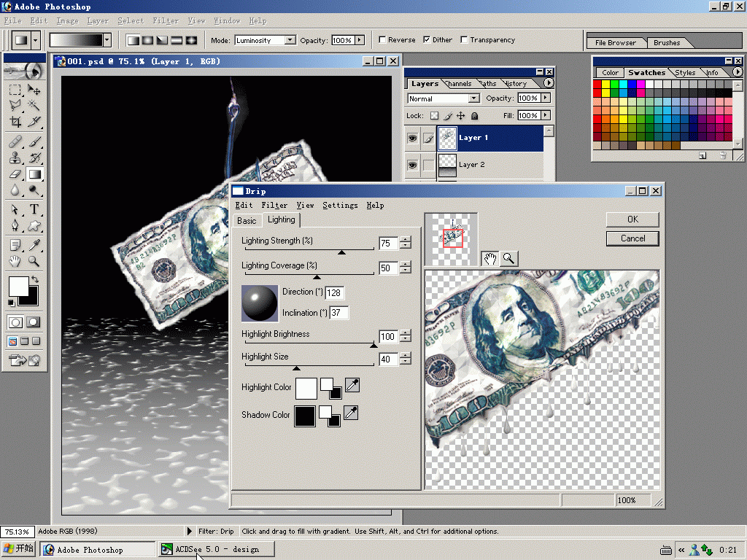Click the Shadow Color black swatch
The image size is (747, 560).
(304, 416)
